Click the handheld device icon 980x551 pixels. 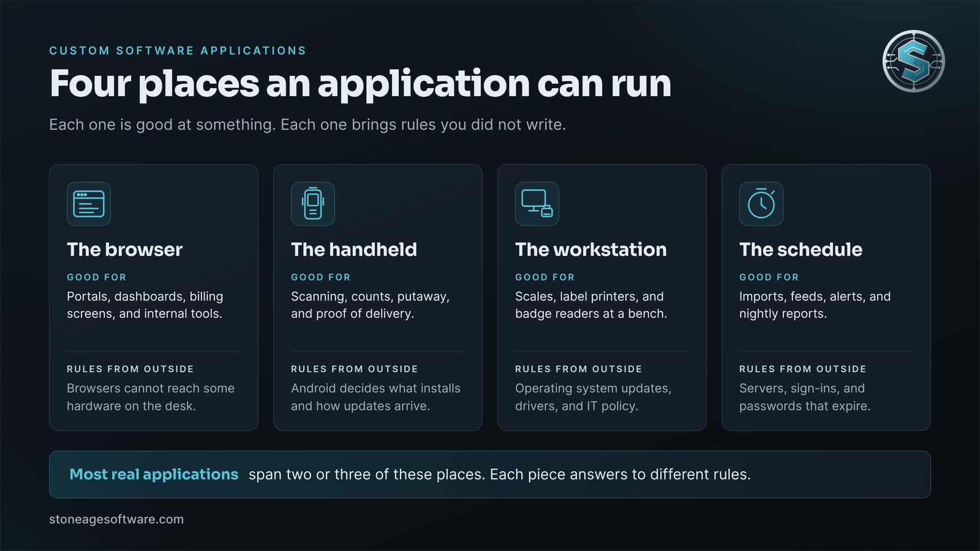pos(313,204)
